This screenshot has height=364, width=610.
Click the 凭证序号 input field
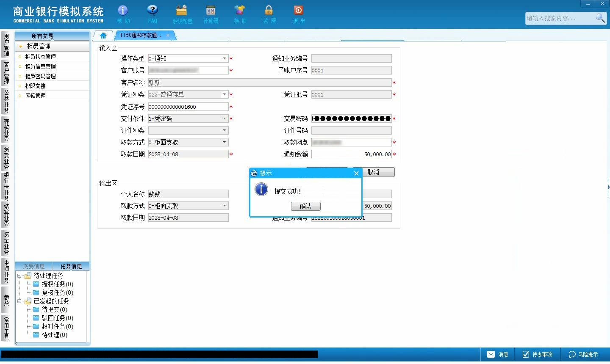coord(188,107)
